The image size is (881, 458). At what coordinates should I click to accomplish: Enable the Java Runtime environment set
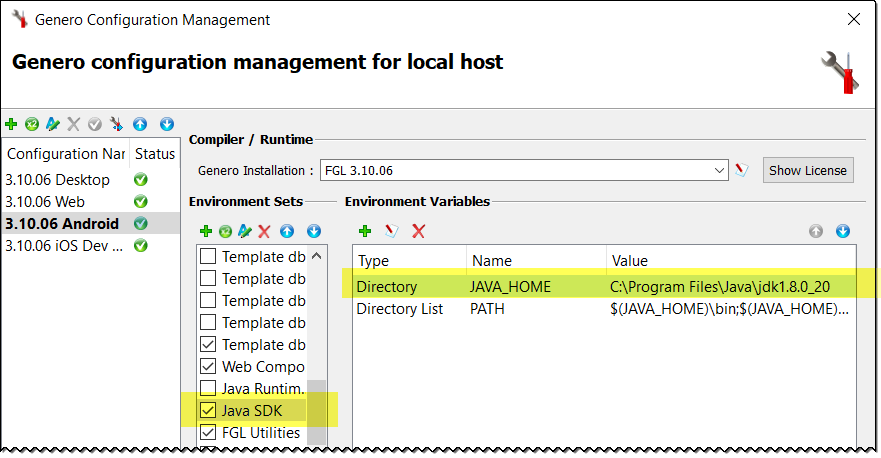pyautogui.click(x=208, y=388)
